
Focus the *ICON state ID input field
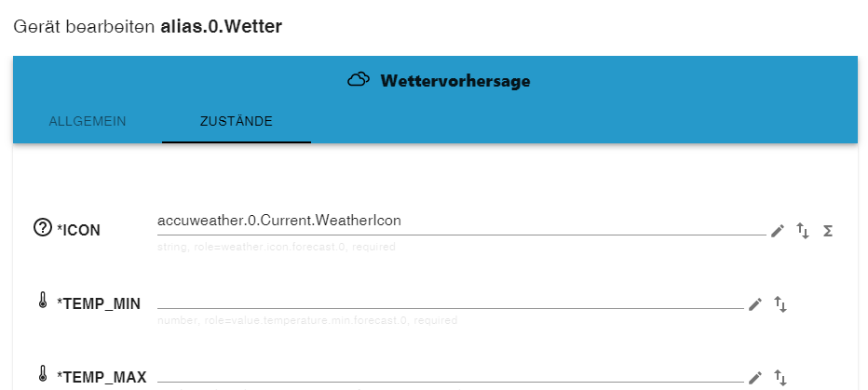click(x=461, y=222)
